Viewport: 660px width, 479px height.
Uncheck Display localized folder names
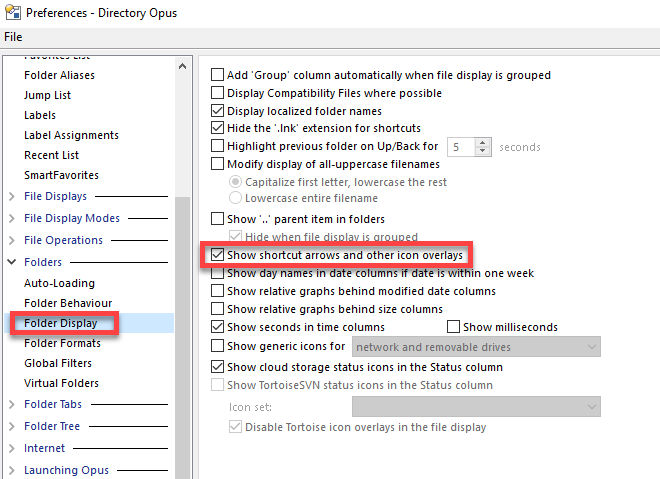[x=217, y=111]
